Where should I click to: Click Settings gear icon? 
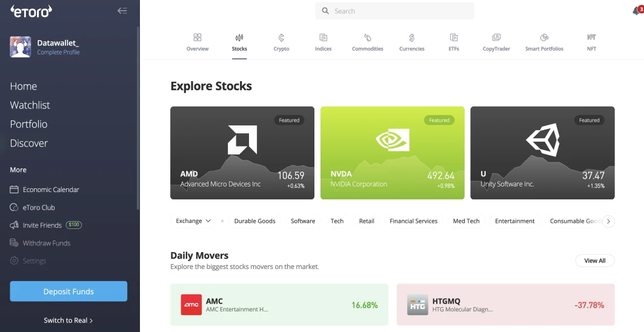pyautogui.click(x=15, y=261)
